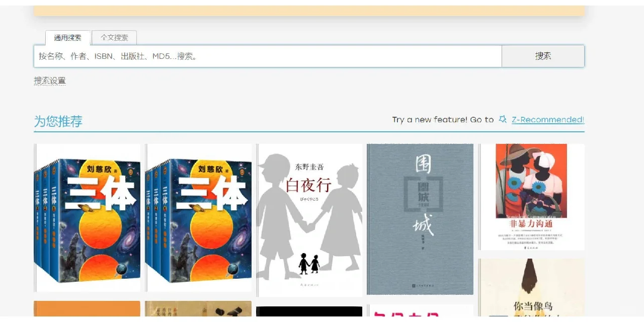The width and height of the screenshot is (644, 322).
Task: Open the 你当像鸟 book cover
Action: (x=531, y=287)
